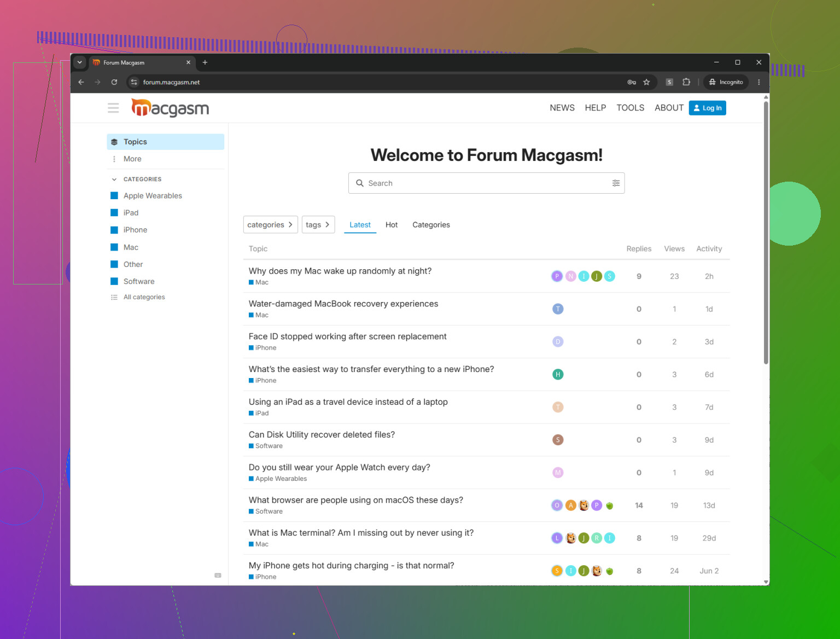Open the categories filter dropdown
The width and height of the screenshot is (840, 639).
click(270, 225)
